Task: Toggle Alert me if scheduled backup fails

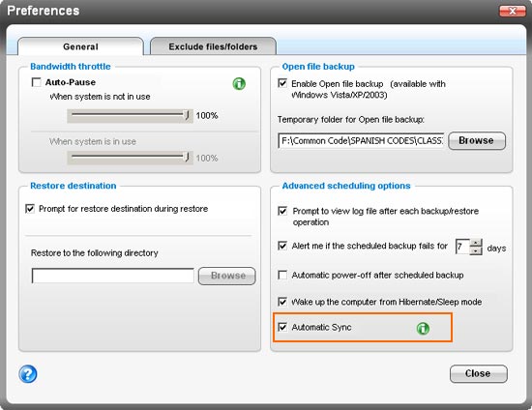Action: pos(282,246)
